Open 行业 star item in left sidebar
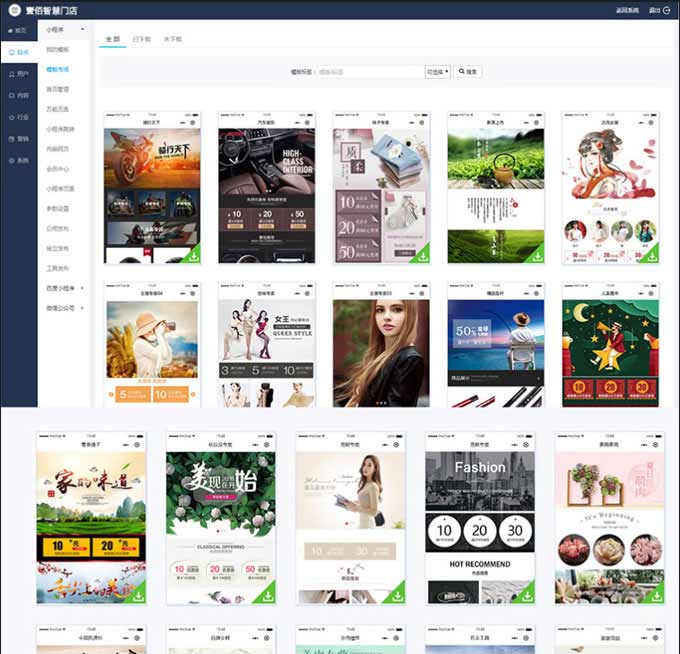The image size is (680, 654). 17,117
